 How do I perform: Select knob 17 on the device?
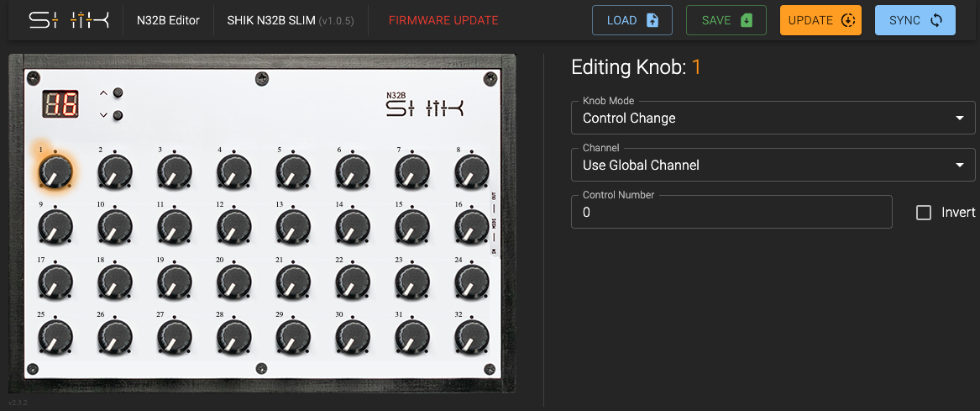[x=55, y=281]
